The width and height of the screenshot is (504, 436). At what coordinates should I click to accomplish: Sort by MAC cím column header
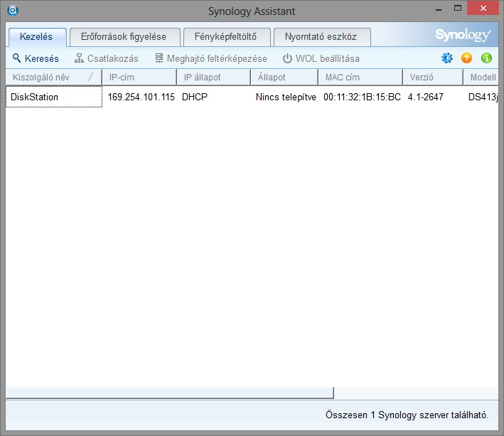click(360, 77)
